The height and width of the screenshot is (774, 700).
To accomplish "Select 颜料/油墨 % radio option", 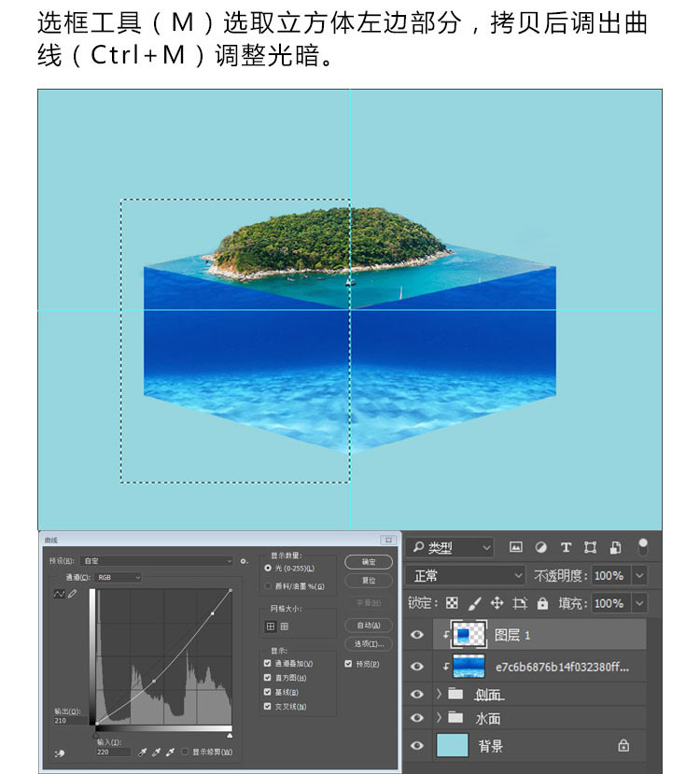I will (x=268, y=586).
